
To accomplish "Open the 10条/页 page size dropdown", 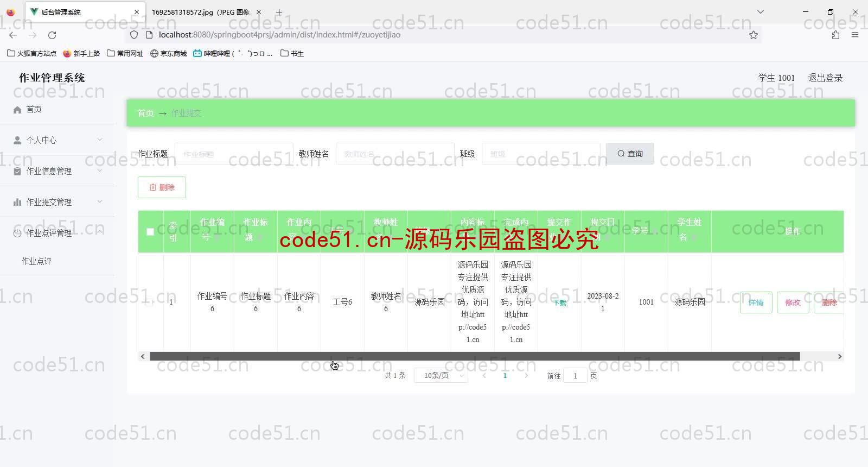I will point(441,375).
